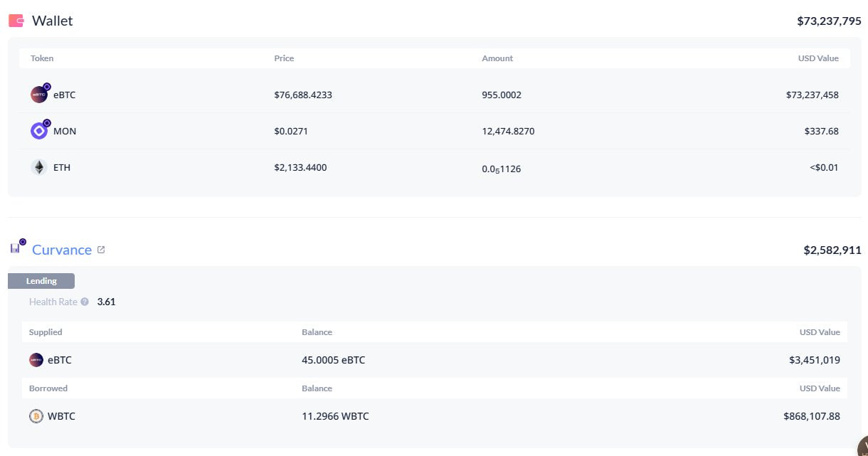Click the ETH amount value
Viewport: 868px width, 456px height.
[501, 169]
